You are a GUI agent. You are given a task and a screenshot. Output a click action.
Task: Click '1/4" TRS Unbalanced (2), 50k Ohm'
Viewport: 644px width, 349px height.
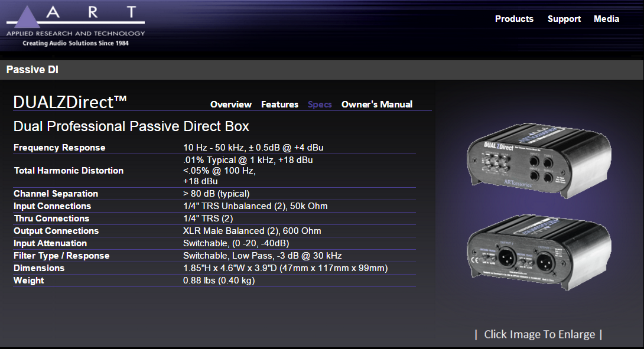click(255, 206)
